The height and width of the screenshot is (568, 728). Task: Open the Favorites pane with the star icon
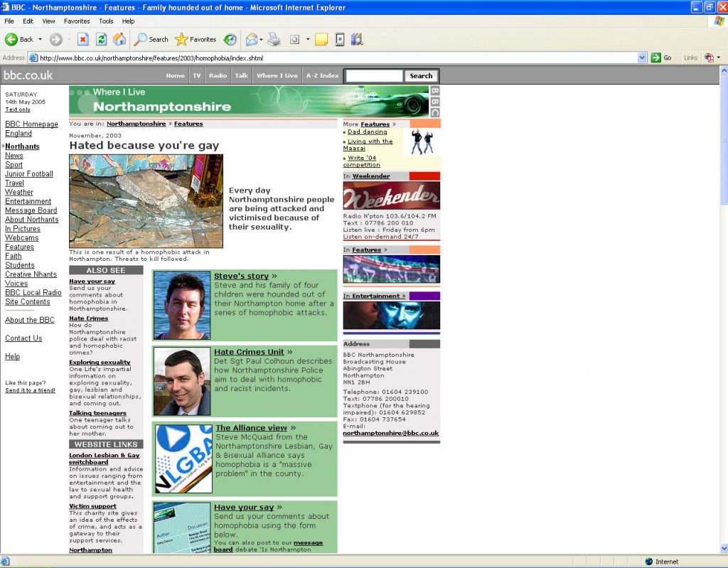[x=196, y=40]
